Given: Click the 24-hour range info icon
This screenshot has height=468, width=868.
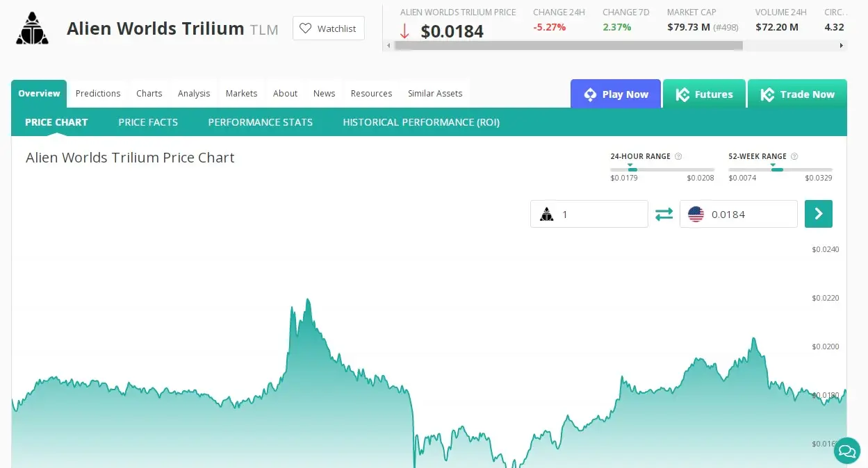Looking at the screenshot, I should [678, 156].
